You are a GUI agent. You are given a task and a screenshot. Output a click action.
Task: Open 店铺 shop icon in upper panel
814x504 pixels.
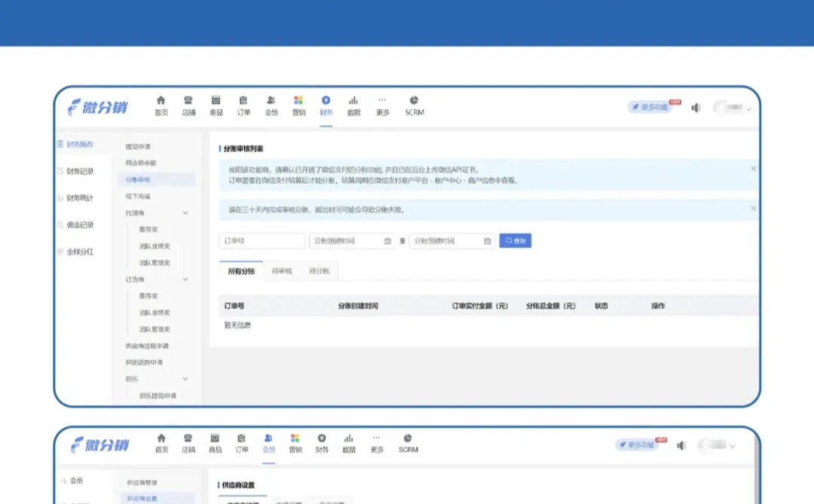pyautogui.click(x=188, y=100)
